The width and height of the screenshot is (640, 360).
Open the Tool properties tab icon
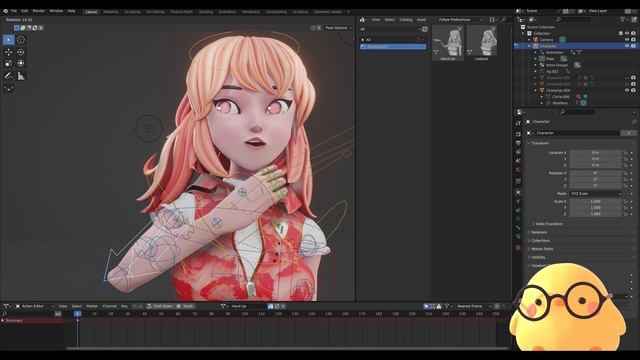click(x=518, y=123)
